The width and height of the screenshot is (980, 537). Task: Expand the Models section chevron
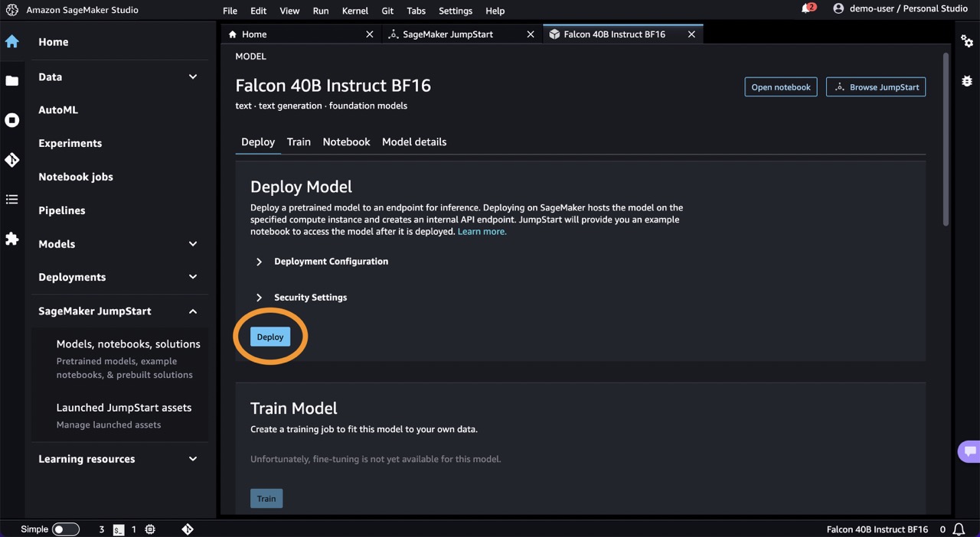pyautogui.click(x=193, y=244)
